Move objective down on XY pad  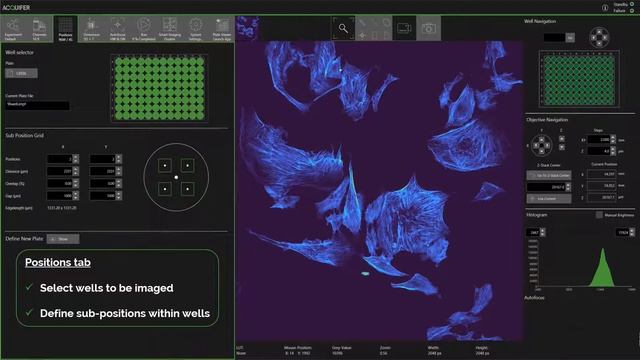pos(542,151)
